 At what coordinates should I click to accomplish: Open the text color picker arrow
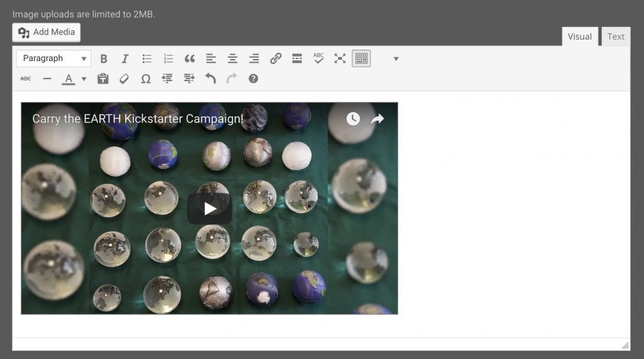(x=84, y=79)
